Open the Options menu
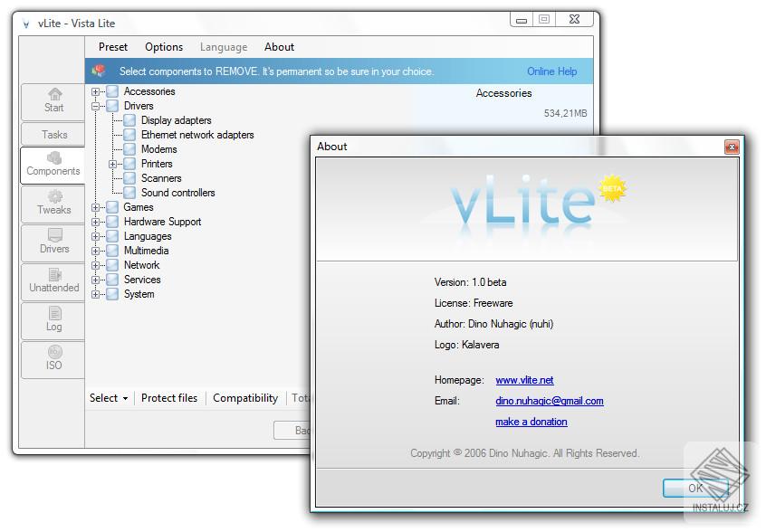 tap(164, 47)
